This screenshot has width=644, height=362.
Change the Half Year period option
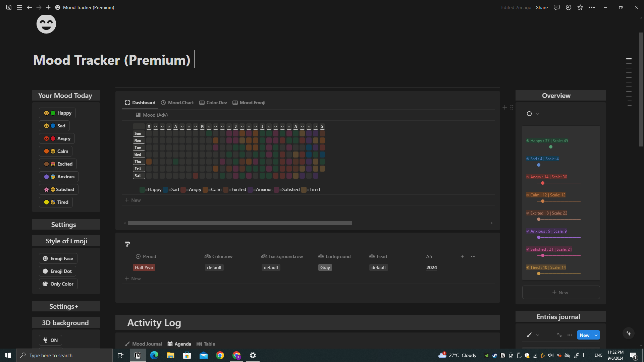(144, 267)
